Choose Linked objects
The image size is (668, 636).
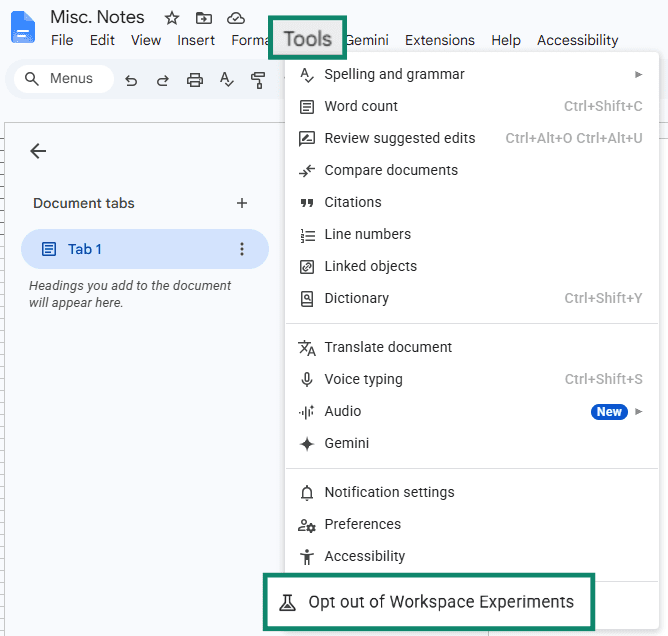coord(472,266)
